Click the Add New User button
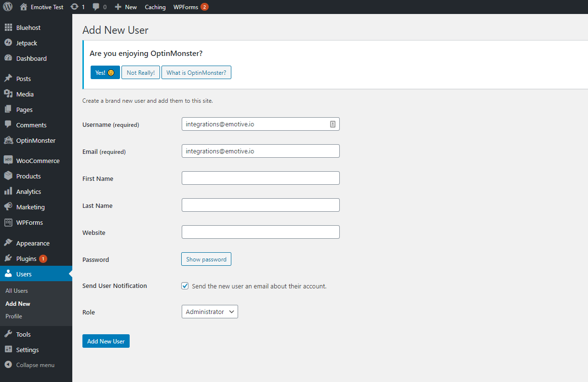The height and width of the screenshot is (382, 588). coord(106,341)
